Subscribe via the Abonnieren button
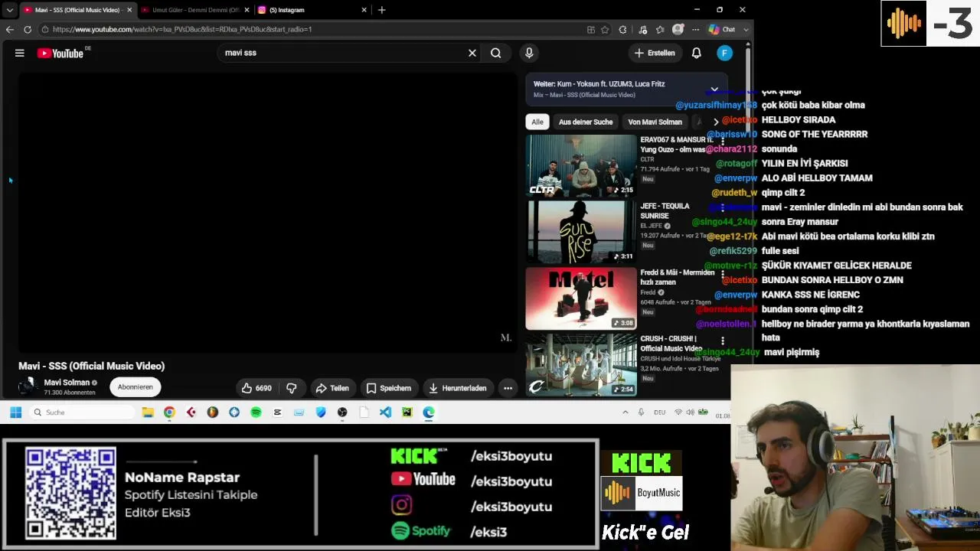980x551 pixels. pyautogui.click(x=136, y=387)
